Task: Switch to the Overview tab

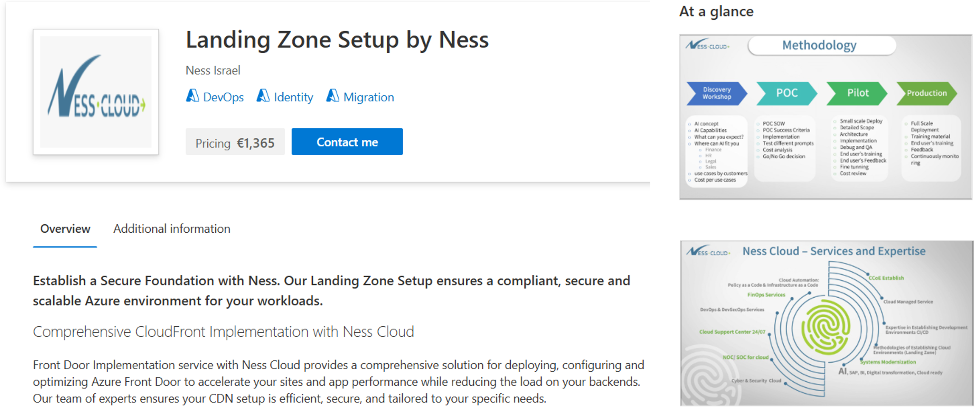Action: [x=65, y=229]
